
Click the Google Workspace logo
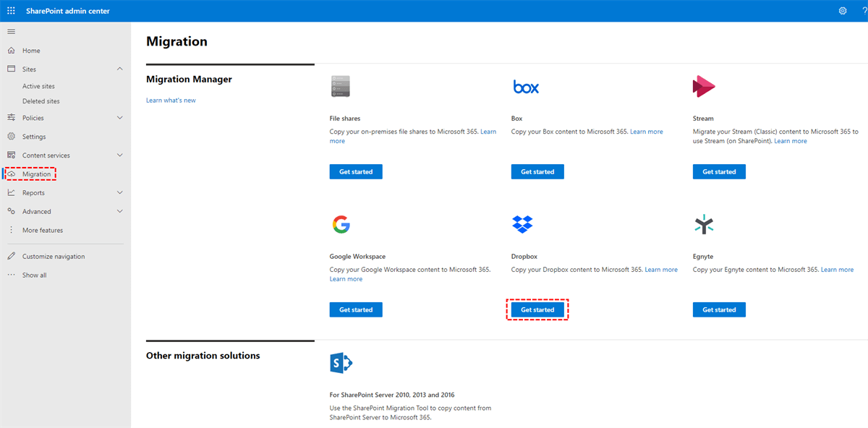(x=341, y=225)
